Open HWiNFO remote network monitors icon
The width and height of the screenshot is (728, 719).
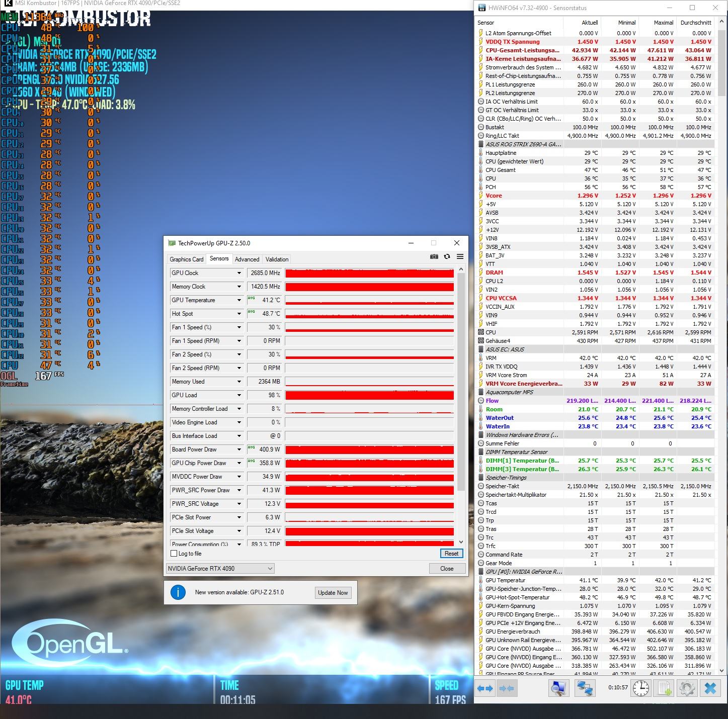(x=586, y=688)
